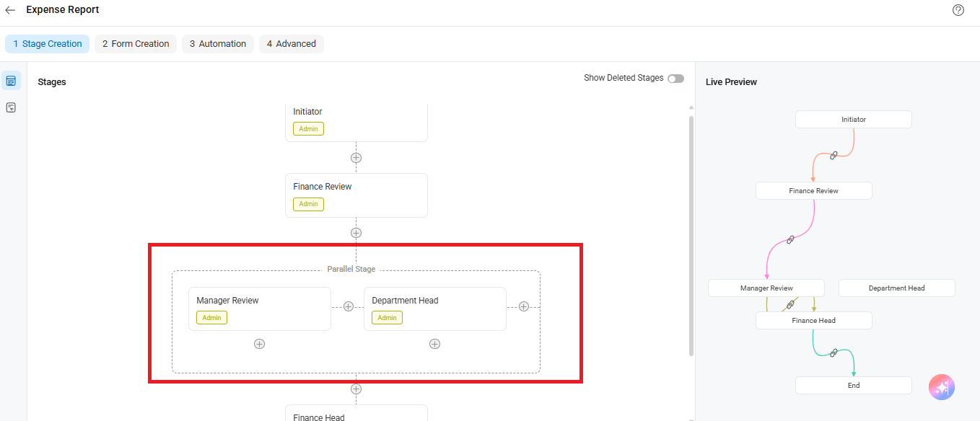Screen dimensions: 980x421
Task: Click Admin tag on Department Head stage
Action: (x=387, y=318)
